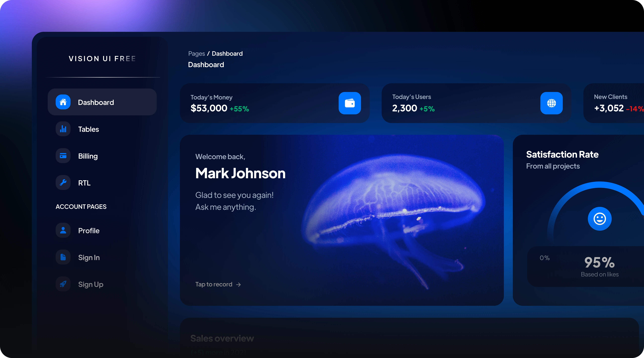Open the Profile page
Screen dimensions: 644x358
pos(102,230)
